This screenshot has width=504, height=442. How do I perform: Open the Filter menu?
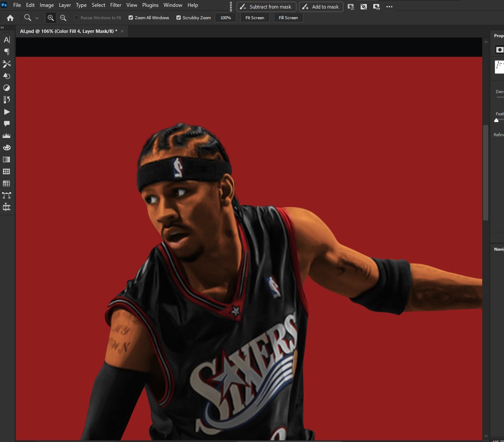click(x=116, y=5)
